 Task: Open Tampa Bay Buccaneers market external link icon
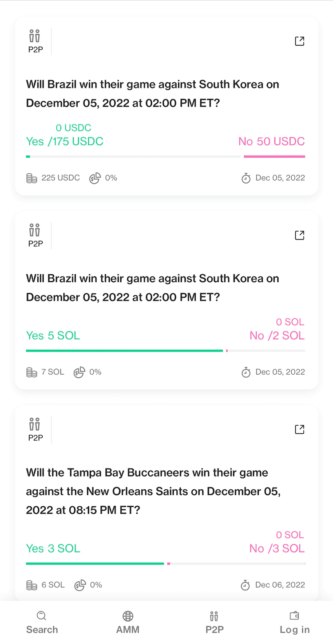click(300, 429)
